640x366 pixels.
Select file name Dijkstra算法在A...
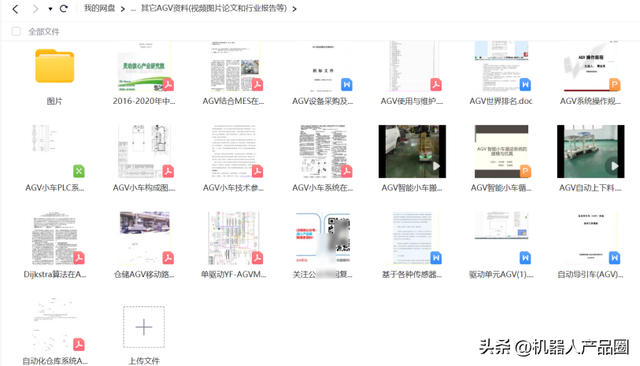point(55,274)
